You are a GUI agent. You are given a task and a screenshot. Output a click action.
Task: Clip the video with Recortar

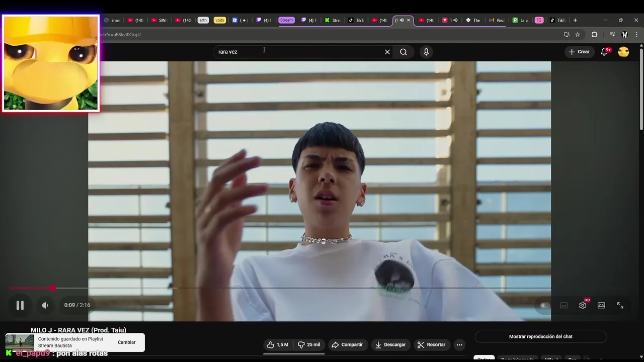(x=432, y=344)
